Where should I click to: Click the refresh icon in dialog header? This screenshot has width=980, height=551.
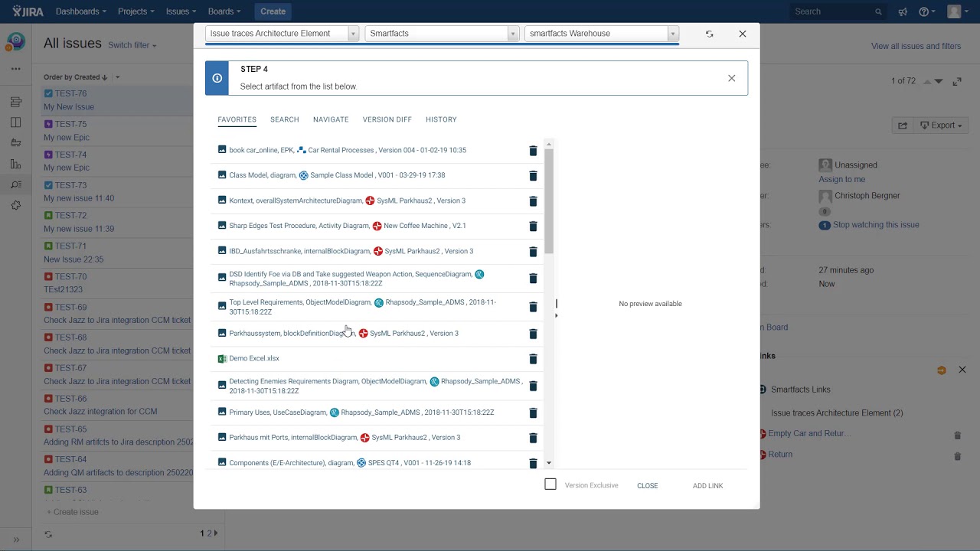tap(709, 34)
